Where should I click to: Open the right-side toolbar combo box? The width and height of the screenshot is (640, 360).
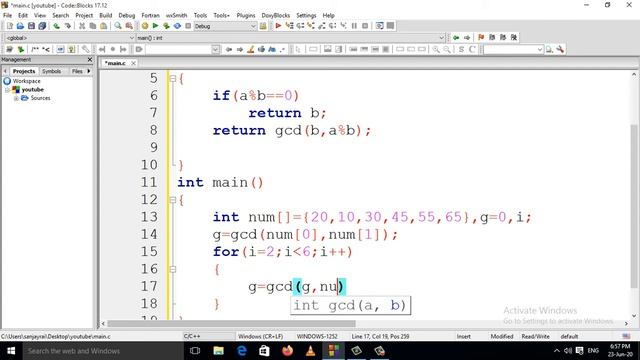(513, 49)
